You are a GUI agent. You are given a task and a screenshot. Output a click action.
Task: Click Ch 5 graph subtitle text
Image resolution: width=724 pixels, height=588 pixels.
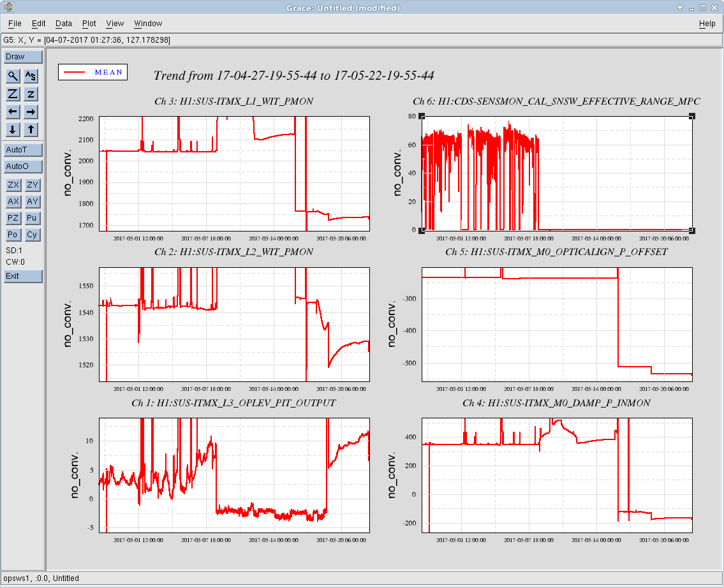point(556,252)
